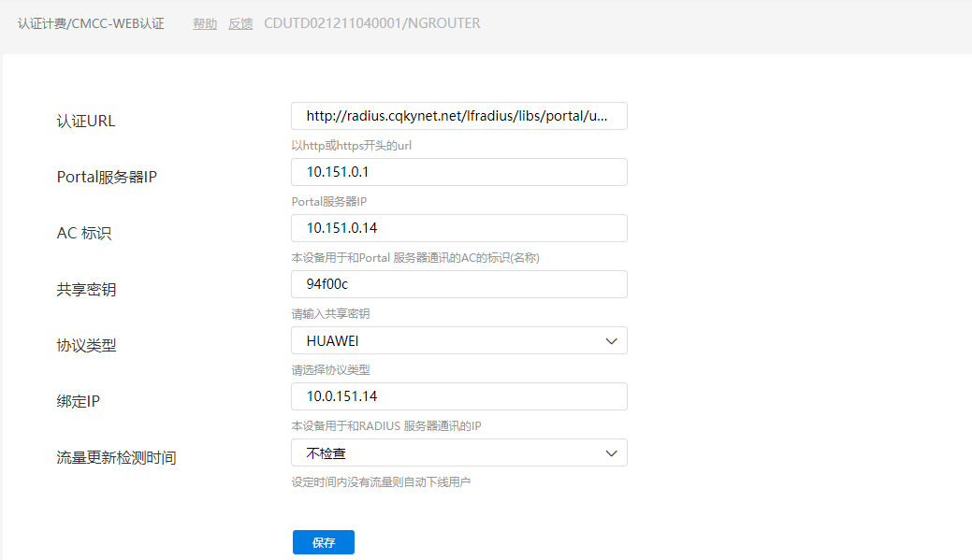
Task: Click the Portal服务器IP label on the left
Action: (107, 178)
